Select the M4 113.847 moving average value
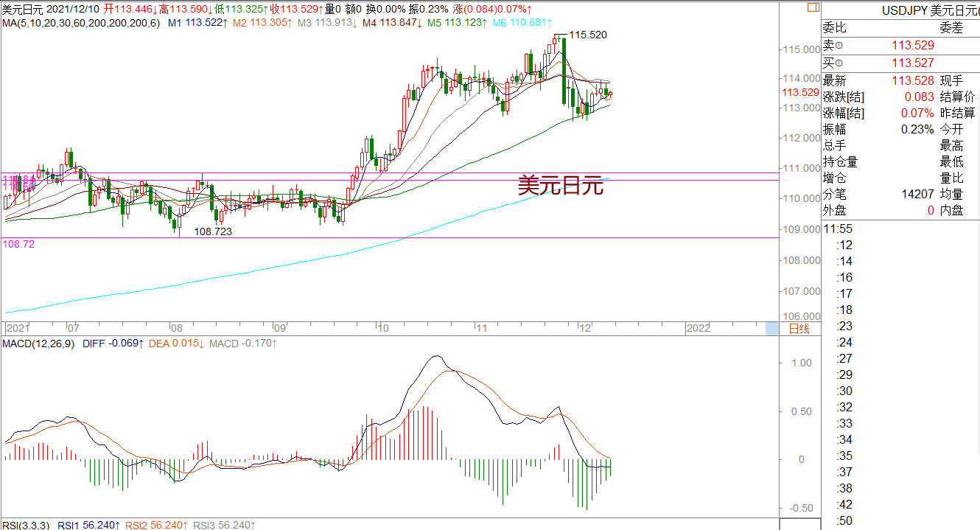 393,23
